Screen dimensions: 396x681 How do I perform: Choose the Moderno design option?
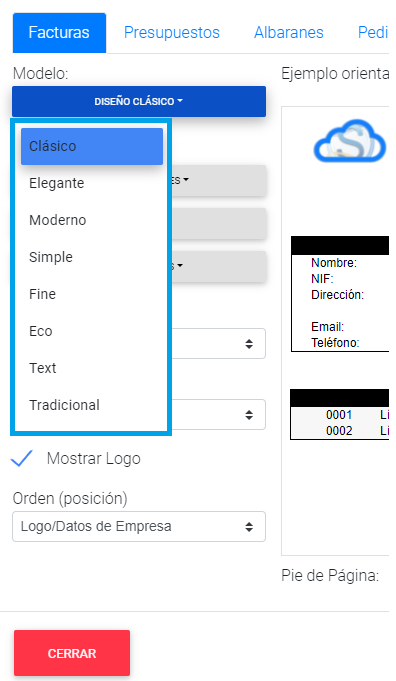point(92,220)
